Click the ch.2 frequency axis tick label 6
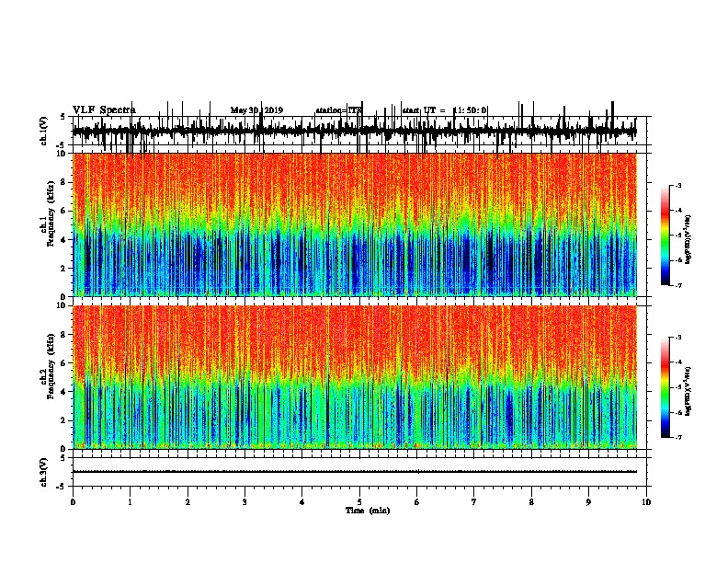The height and width of the screenshot is (563, 728). [64, 363]
